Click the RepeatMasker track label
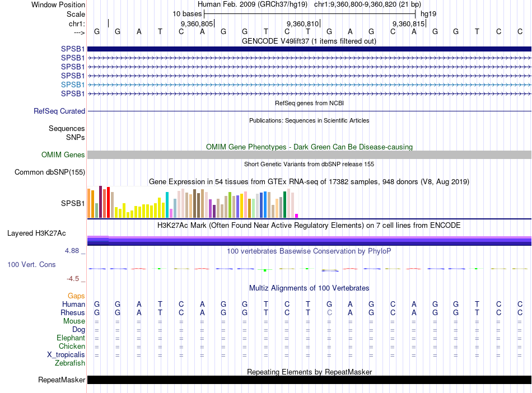Viewport: 532px width, 393px height. point(62,380)
